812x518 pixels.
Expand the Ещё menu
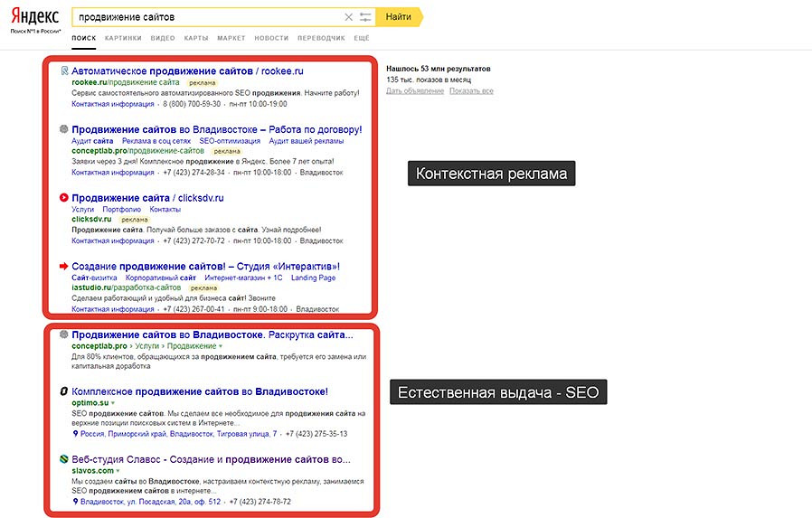tap(362, 38)
